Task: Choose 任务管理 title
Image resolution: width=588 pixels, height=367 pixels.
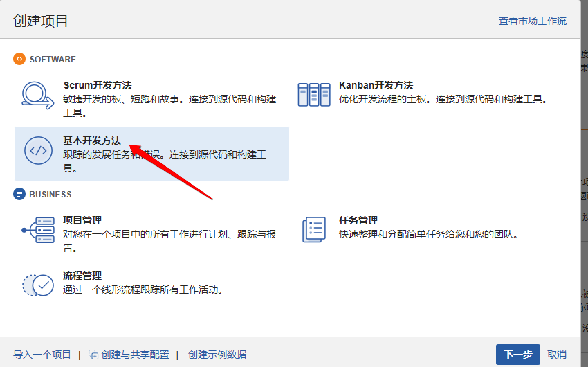Action: pos(358,220)
